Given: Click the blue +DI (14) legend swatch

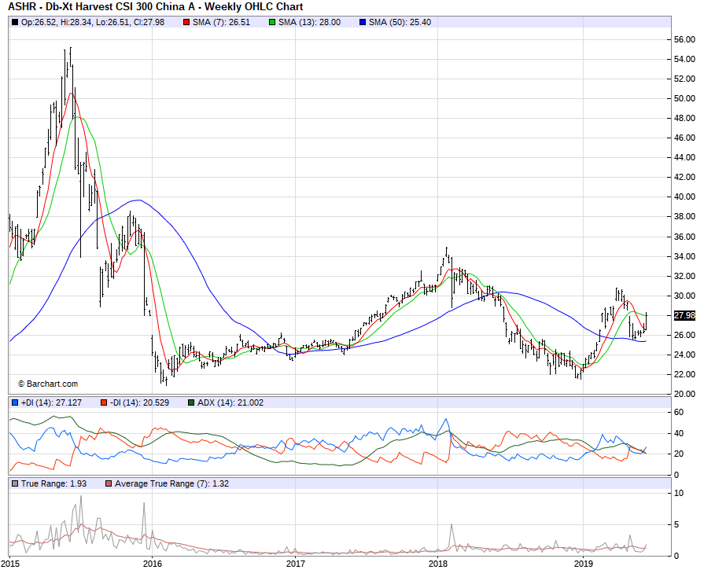Looking at the screenshot, I should tap(15, 402).
